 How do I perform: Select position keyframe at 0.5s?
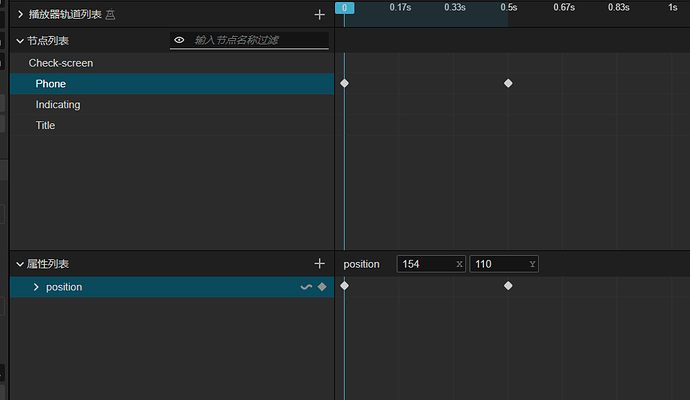point(508,286)
